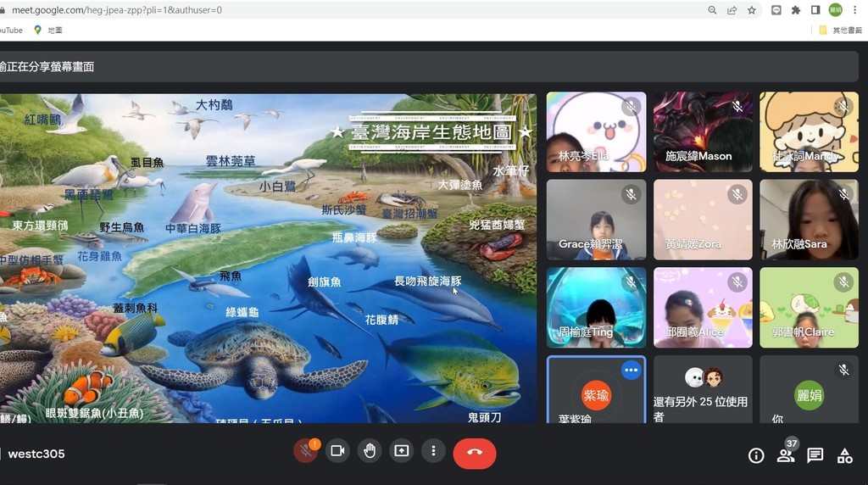Click the muted mic icon on the Ella tile
The height and width of the screenshot is (485, 868).
click(x=631, y=106)
